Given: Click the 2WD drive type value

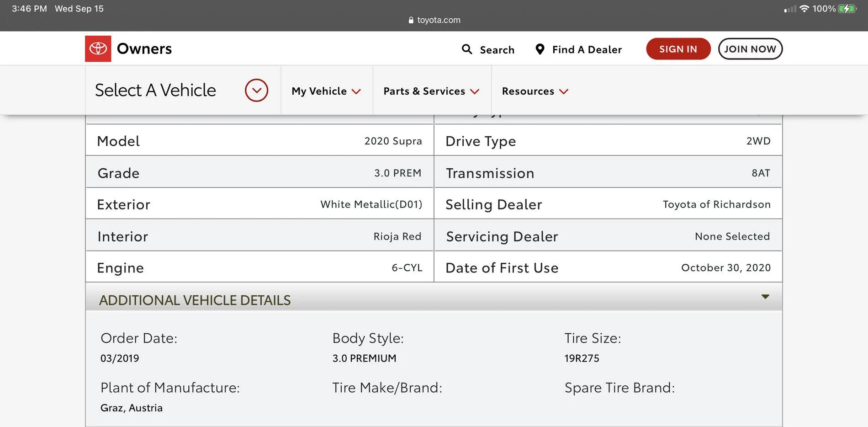Looking at the screenshot, I should coord(758,141).
